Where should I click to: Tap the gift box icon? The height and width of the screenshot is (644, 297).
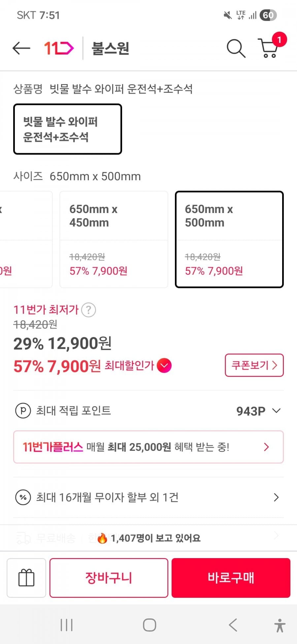click(26, 578)
